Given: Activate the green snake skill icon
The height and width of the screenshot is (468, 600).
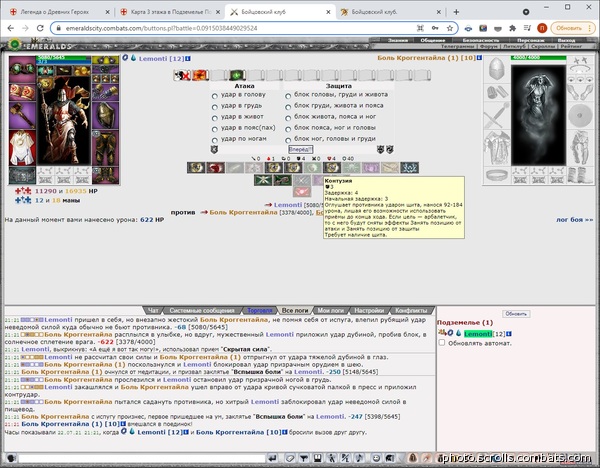Looking at the screenshot, I should pos(282,180).
